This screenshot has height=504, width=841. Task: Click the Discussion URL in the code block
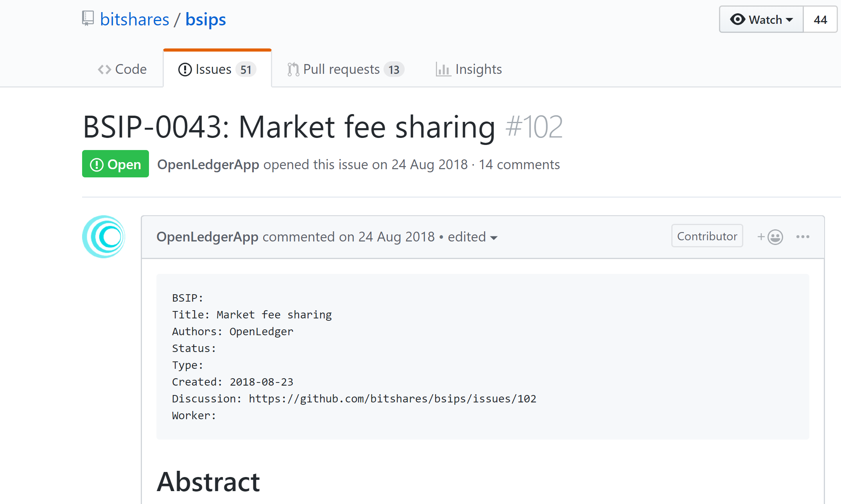[x=393, y=399]
